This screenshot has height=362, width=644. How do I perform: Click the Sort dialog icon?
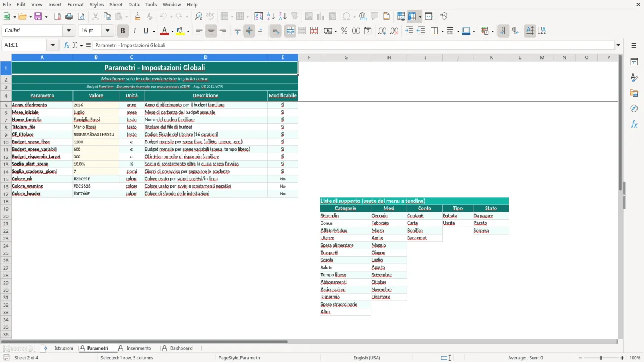259,17
